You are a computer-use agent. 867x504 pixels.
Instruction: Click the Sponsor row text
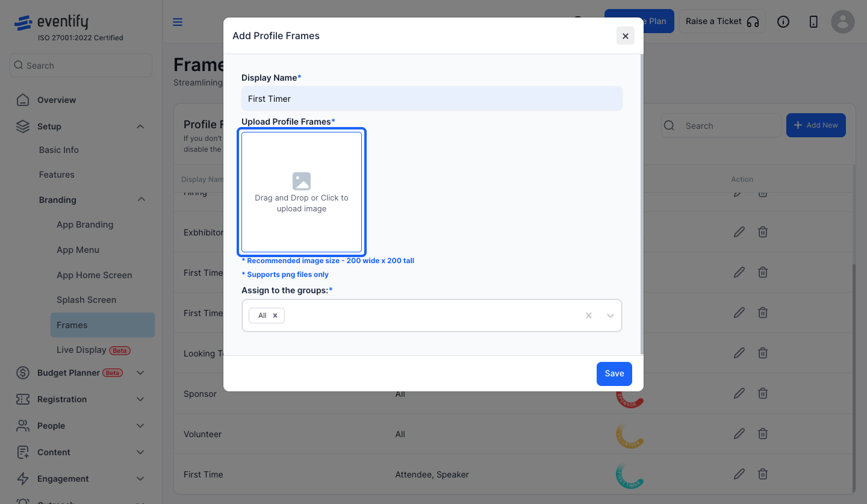[200, 394]
